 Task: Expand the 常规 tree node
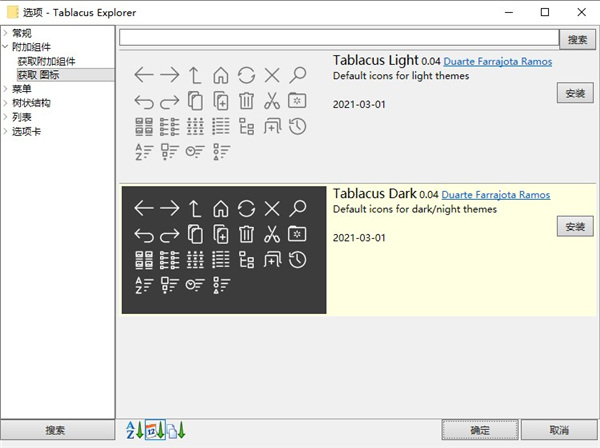click(x=6, y=33)
